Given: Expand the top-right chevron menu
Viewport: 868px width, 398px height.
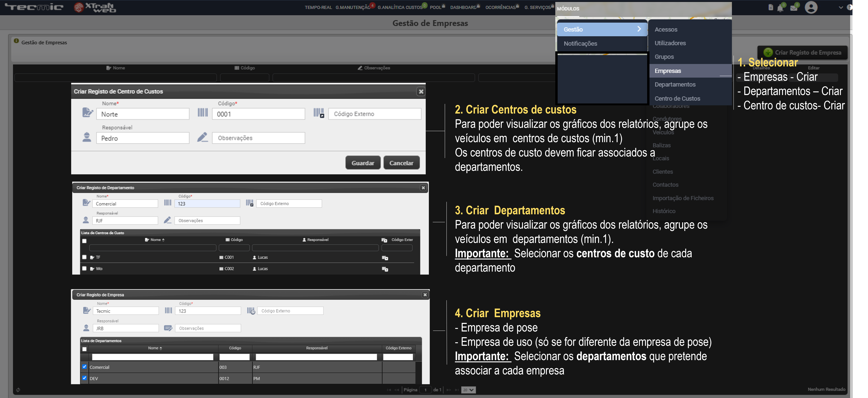Looking at the screenshot, I should (841, 7).
